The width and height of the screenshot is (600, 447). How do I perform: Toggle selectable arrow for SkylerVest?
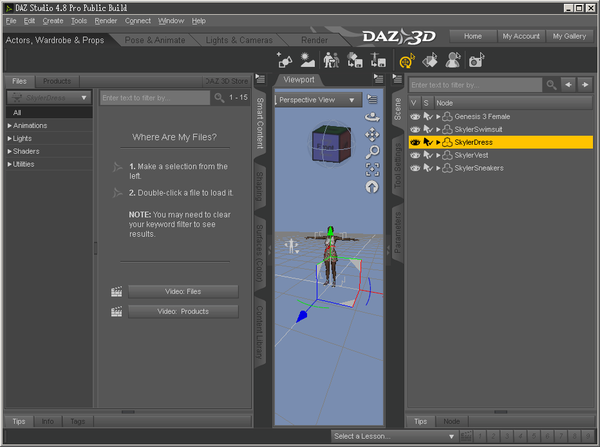[428, 155]
